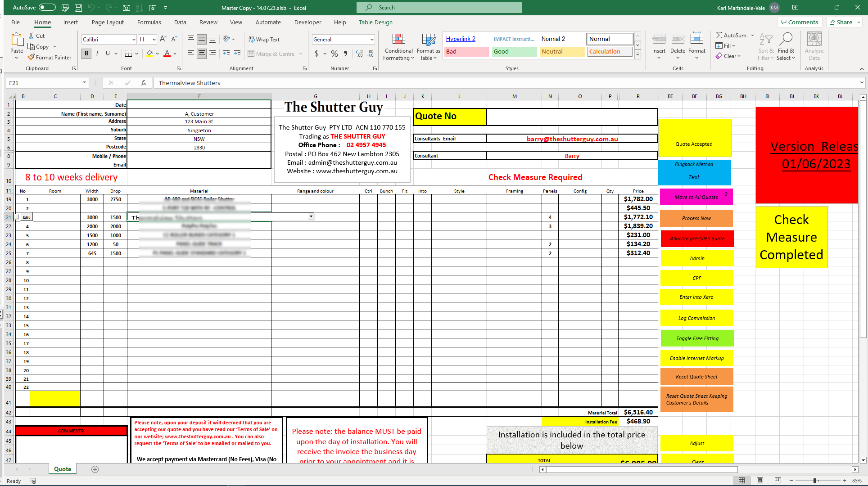Click Toggle Free Fitting button
This screenshot has width=868, height=486.
click(697, 338)
